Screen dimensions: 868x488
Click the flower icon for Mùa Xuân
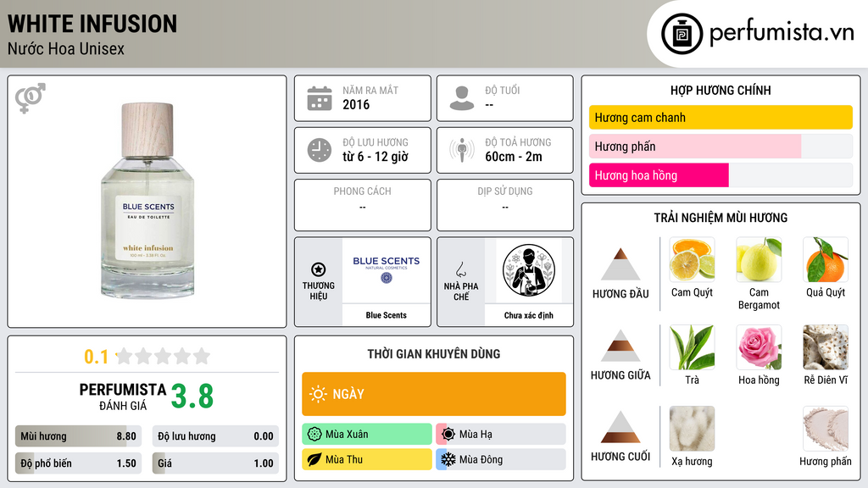click(314, 435)
